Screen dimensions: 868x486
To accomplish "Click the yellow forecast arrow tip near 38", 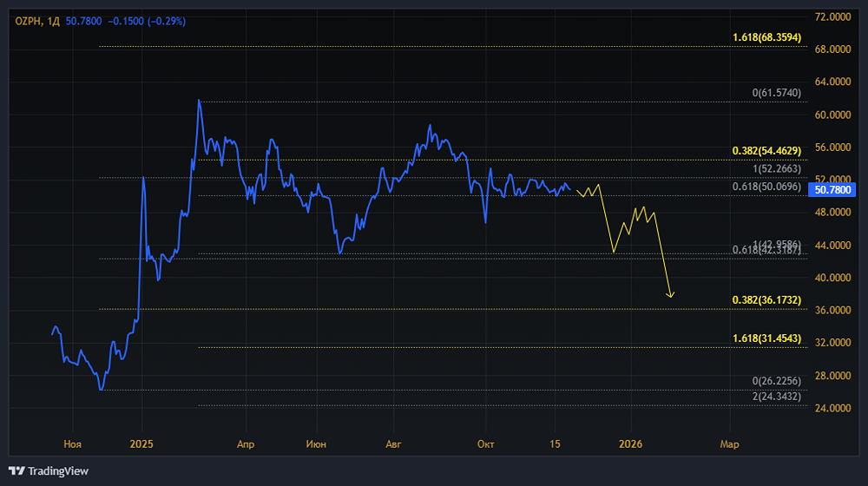I will tap(670, 295).
